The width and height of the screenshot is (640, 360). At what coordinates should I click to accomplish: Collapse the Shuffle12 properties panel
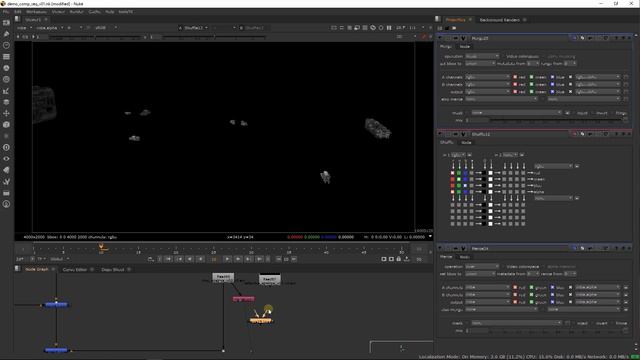440,134
